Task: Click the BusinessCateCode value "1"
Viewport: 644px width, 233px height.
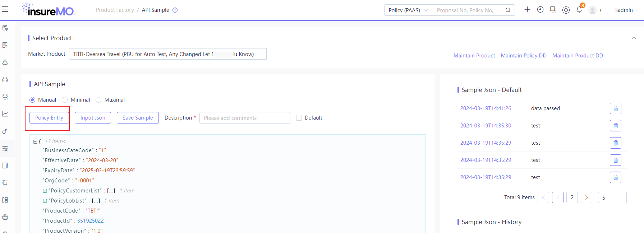Action: point(102,150)
